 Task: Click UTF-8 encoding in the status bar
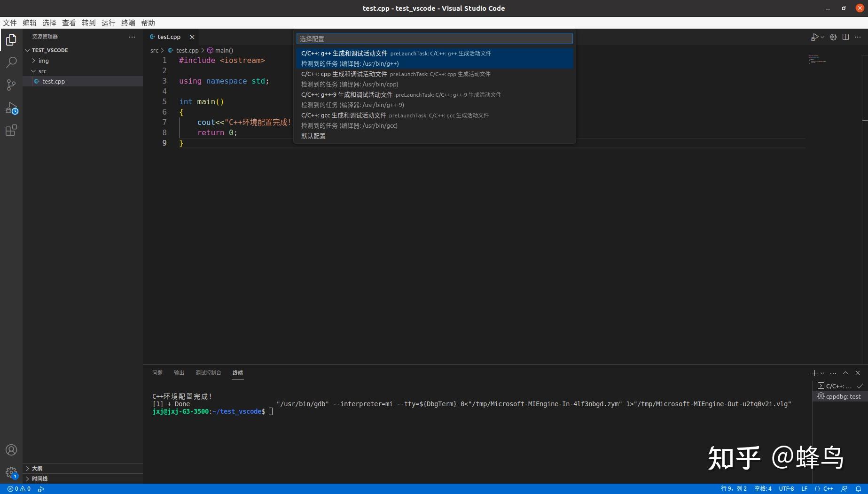[786, 488]
